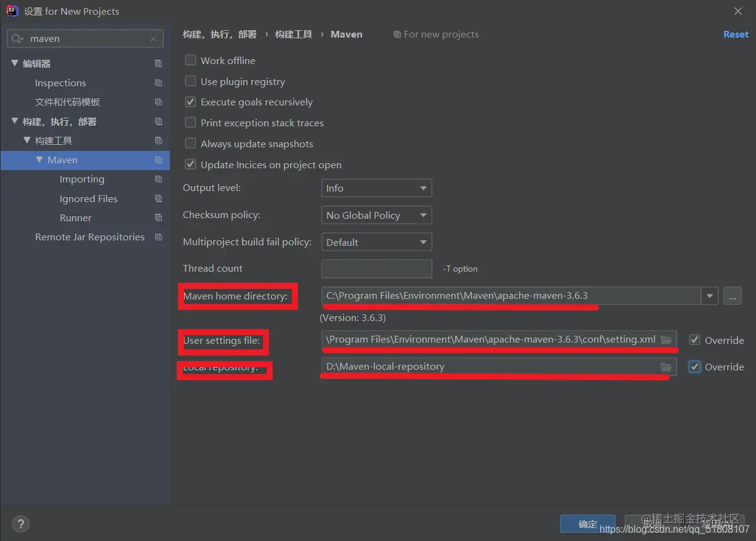The width and height of the screenshot is (756, 541).
Task: Enable Always update snapshots checkbox
Action: pyautogui.click(x=191, y=144)
